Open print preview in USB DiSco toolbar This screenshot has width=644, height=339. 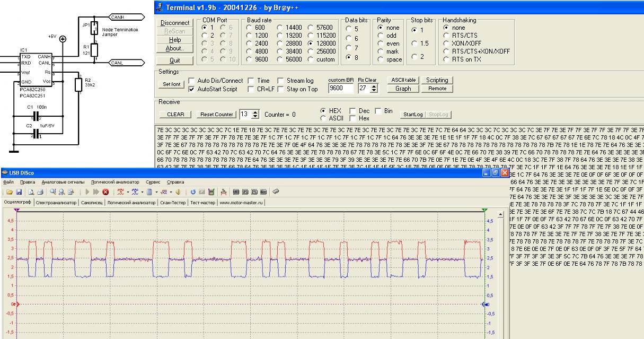pos(32,192)
